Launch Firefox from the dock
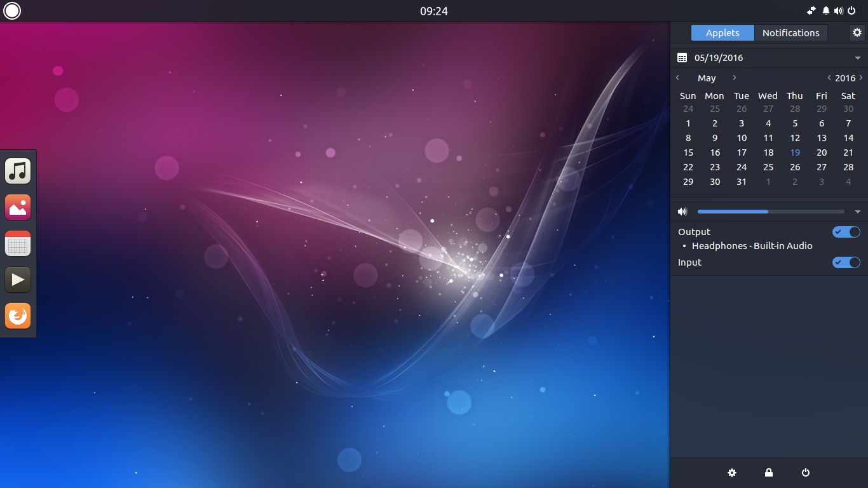The height and width of the screenshot is (488, 868). click(17, 316)
